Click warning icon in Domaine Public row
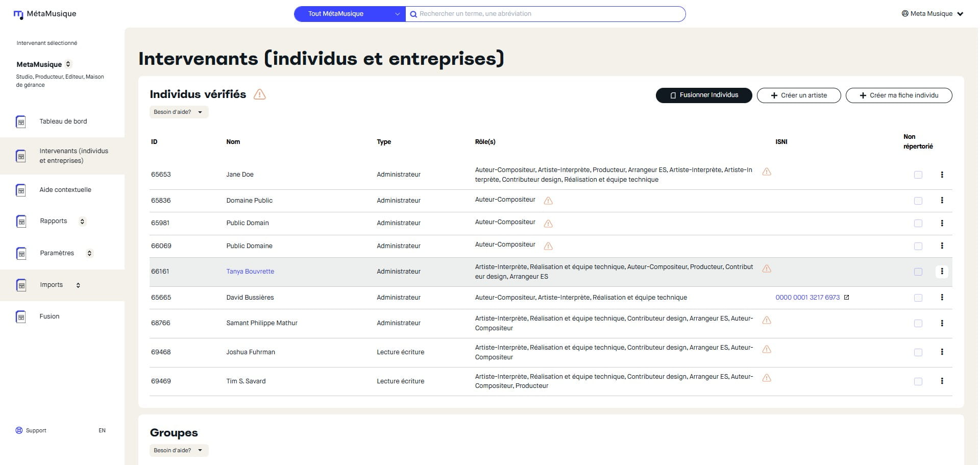Viewport: 980px width, 465px height. pyautogui.click(x=548, y=201)
